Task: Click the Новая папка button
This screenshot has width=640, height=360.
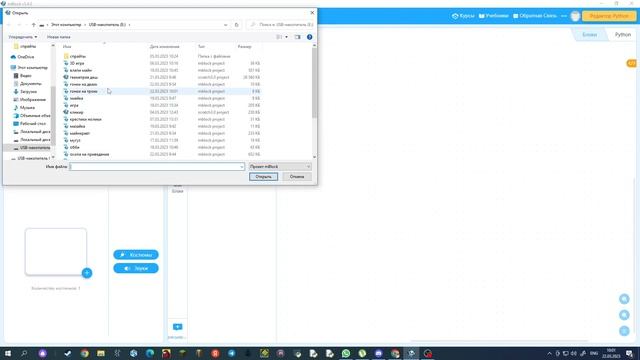Action: 58,37
